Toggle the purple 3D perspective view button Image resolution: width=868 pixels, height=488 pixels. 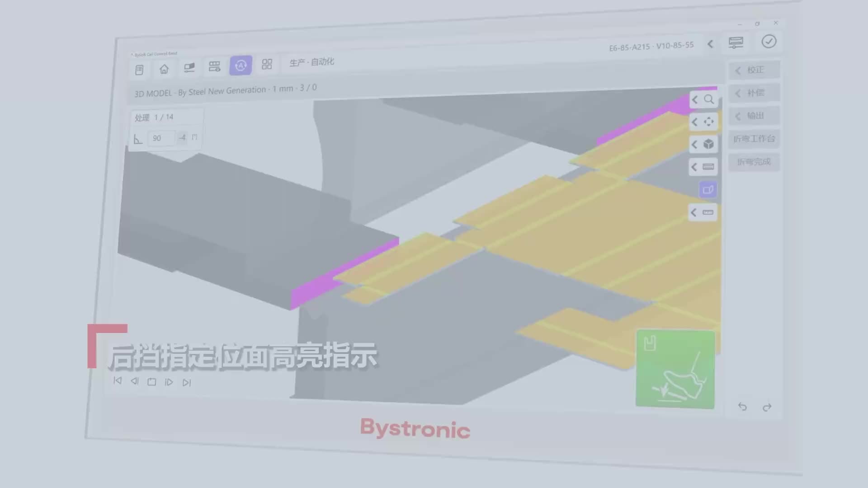click(708, 190)
